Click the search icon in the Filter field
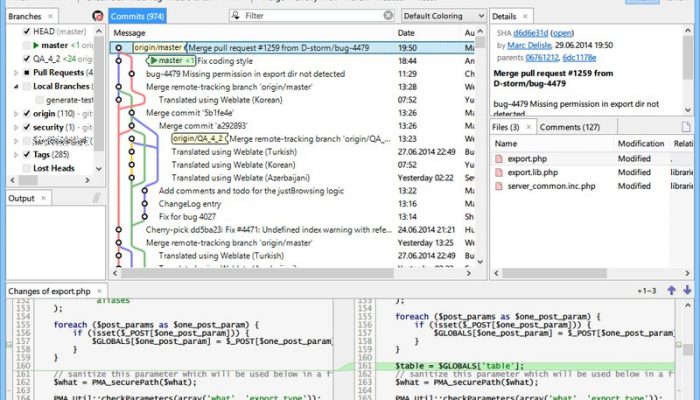The height and width of the screenshot is (400, 700). click(236, 16)
